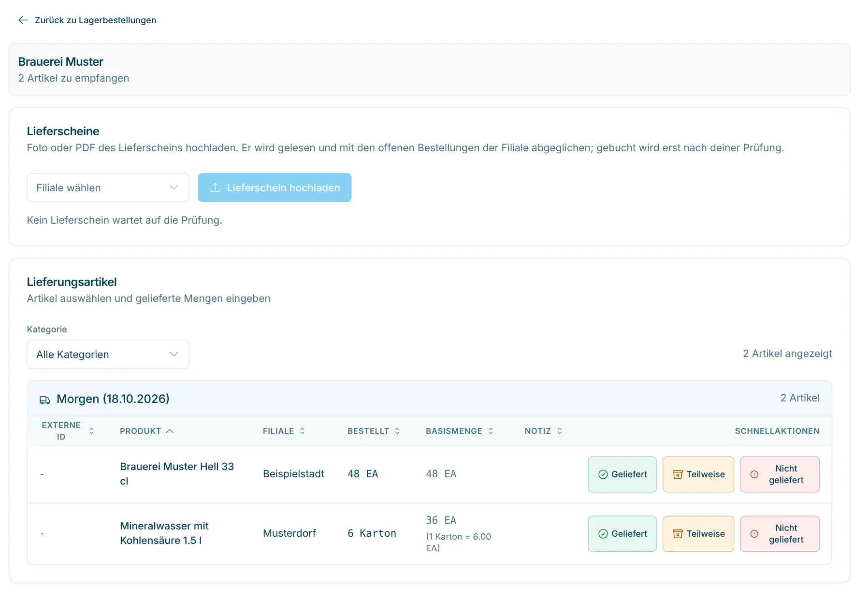
Task: Click the sort icon for Externe ID column
Action: click(x=91, y=431)
